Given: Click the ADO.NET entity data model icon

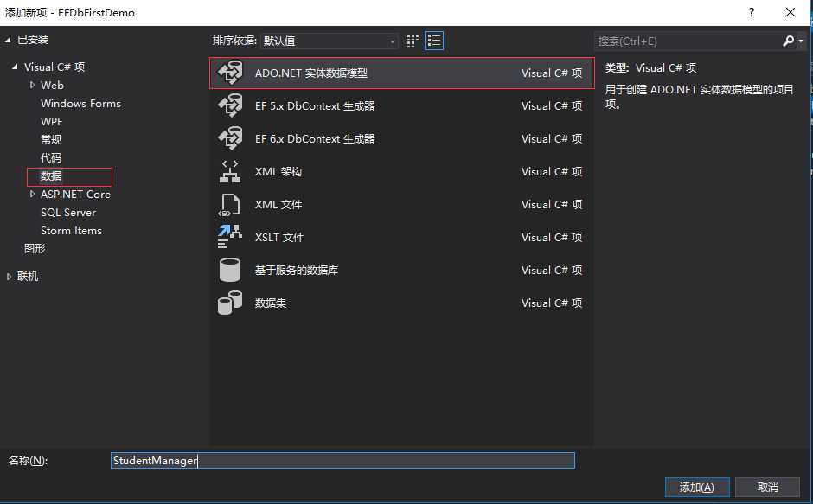Looking at the screenshot, I should pos(230,73).
